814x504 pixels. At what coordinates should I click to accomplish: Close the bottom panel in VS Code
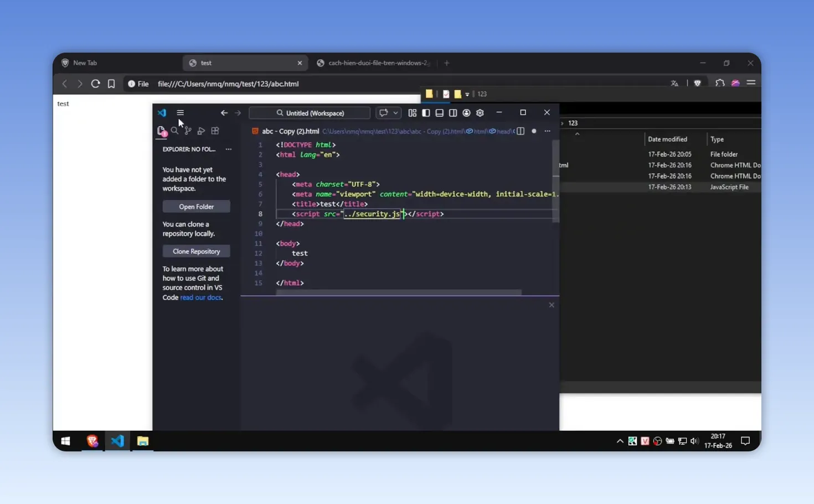coord(552,305)
